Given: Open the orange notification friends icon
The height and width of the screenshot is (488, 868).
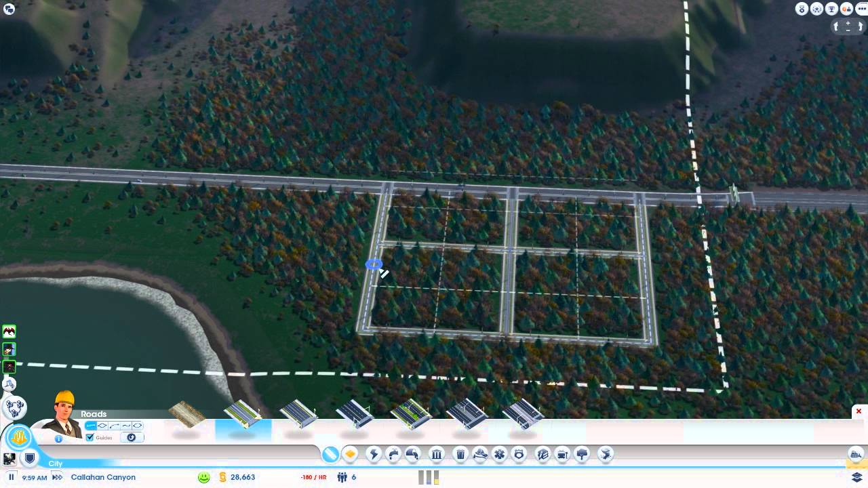Looking at the screenshot, I should [x=846, y=9].
